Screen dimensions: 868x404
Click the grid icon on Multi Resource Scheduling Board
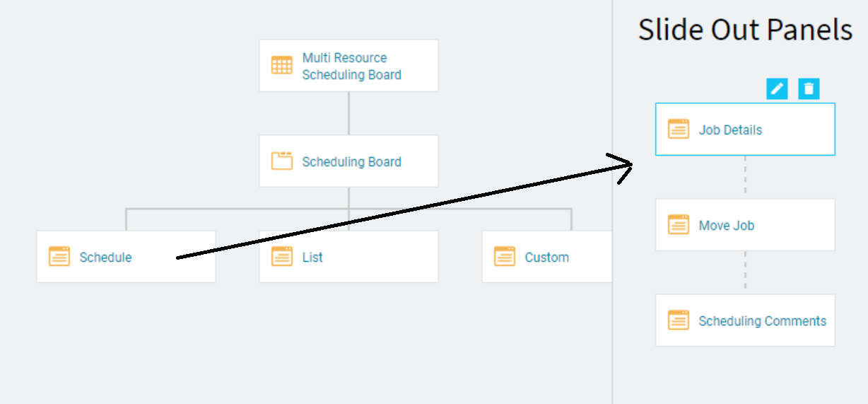click(282, 66)
